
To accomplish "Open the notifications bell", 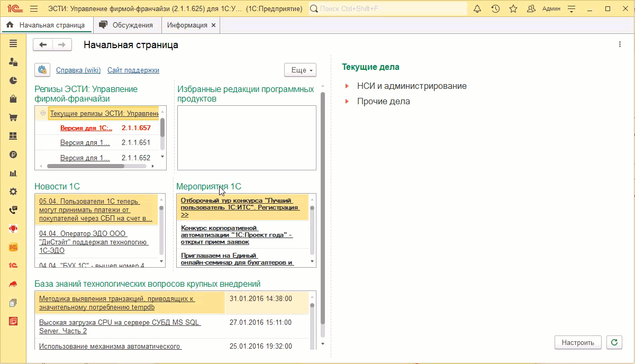I will 477,9.
